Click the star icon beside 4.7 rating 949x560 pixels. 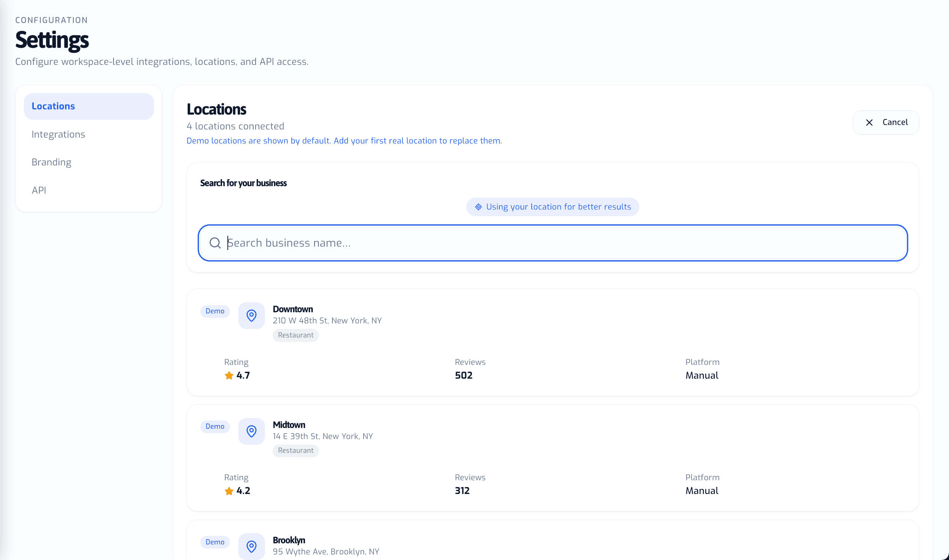coord(229,375)
